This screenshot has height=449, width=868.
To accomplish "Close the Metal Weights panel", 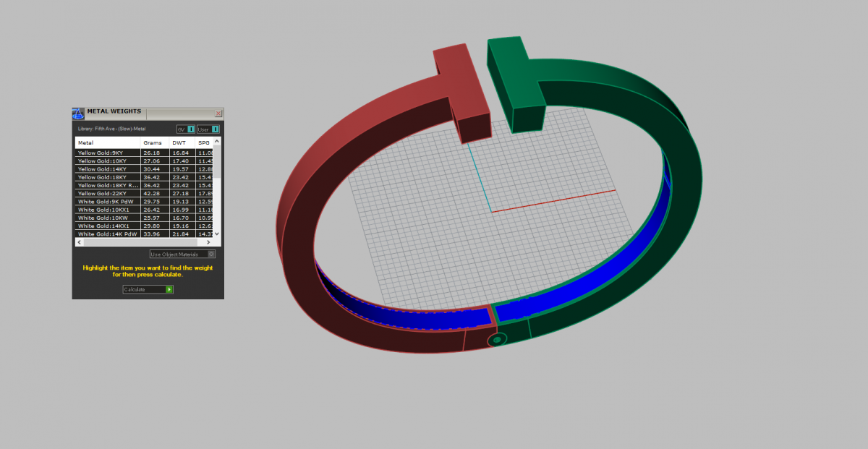I will [218, 114].
